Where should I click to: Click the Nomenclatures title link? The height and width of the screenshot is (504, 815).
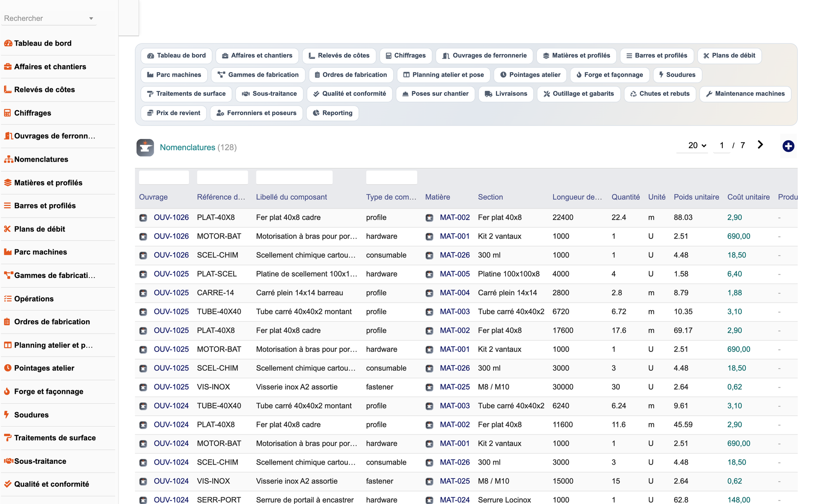[188, 147]
